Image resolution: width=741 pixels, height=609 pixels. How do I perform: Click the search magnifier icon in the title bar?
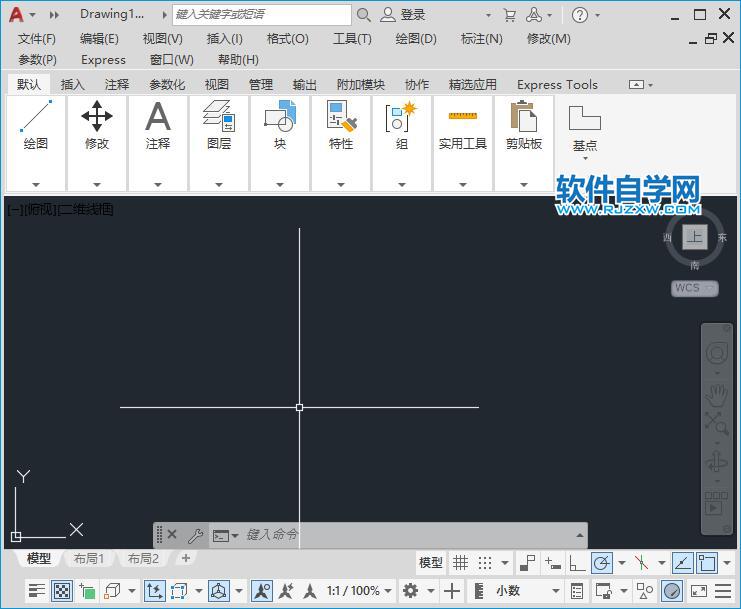coord(363,15)
